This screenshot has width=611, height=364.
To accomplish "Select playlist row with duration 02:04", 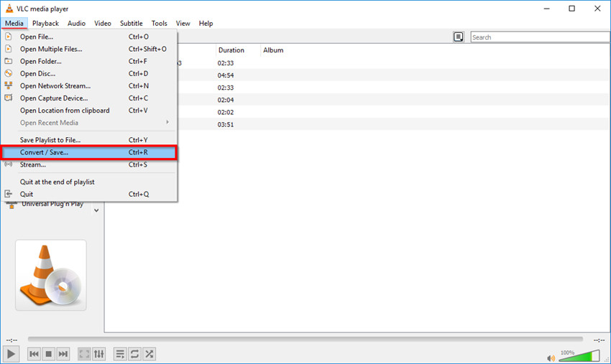I will coord(394,100).
